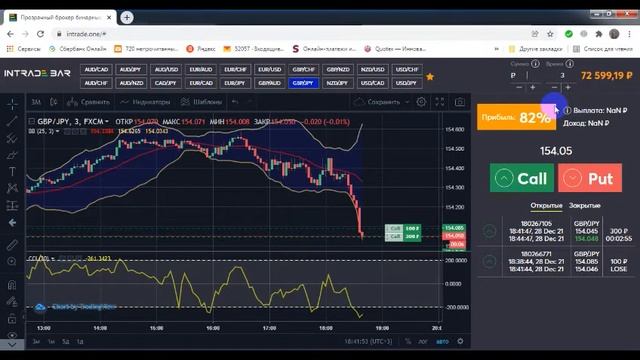
Task: Open the brush drawing tool
Action: (12, 155)
